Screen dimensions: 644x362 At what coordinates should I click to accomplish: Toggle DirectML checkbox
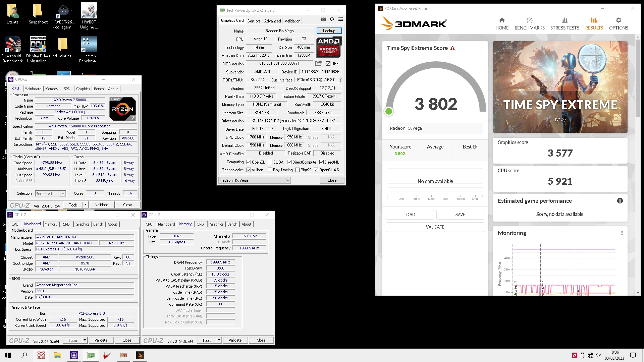click(321, 162)
